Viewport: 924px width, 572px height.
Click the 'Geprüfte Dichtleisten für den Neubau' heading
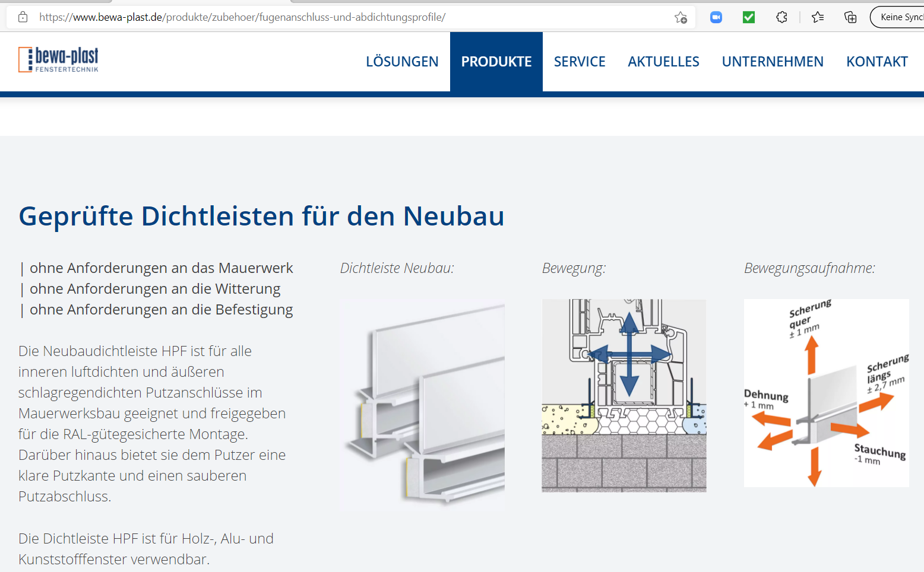click(x=261, y=216)
